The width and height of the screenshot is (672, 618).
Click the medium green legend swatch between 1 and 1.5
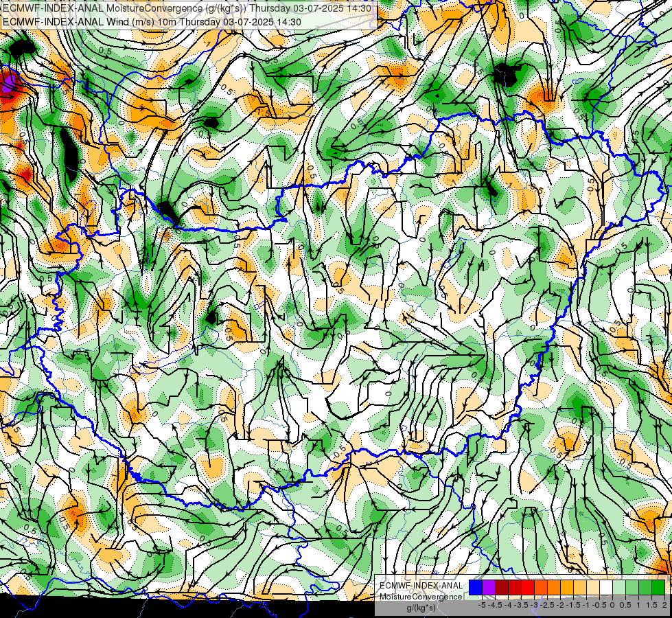pyautogui.click(x=645, y=587)
